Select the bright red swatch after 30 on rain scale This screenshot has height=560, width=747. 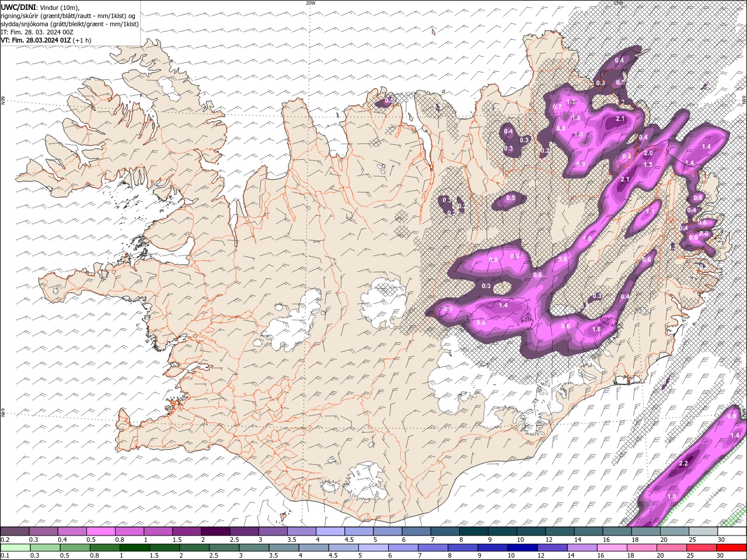tap(731, 548)
